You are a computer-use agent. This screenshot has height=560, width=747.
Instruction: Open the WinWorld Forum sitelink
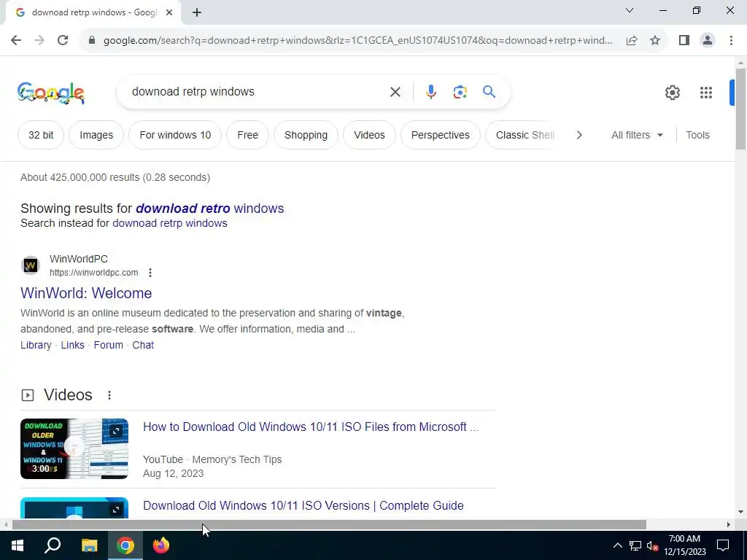click(x=108, y=345)
